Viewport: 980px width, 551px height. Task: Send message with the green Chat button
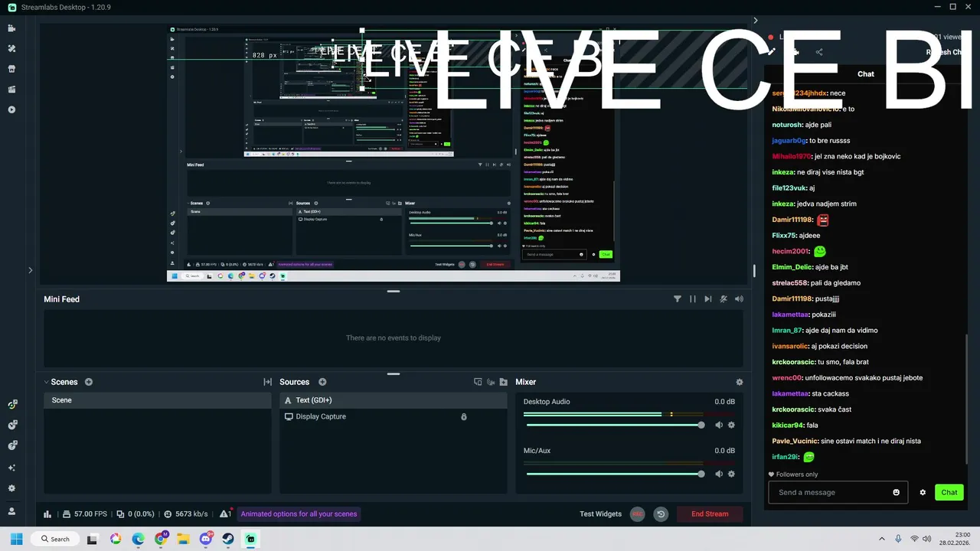949,492
